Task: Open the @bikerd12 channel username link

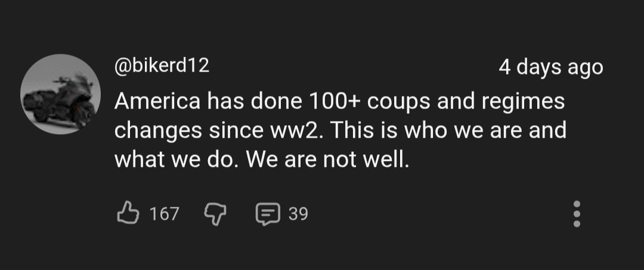Action: (x=162, y=65)
